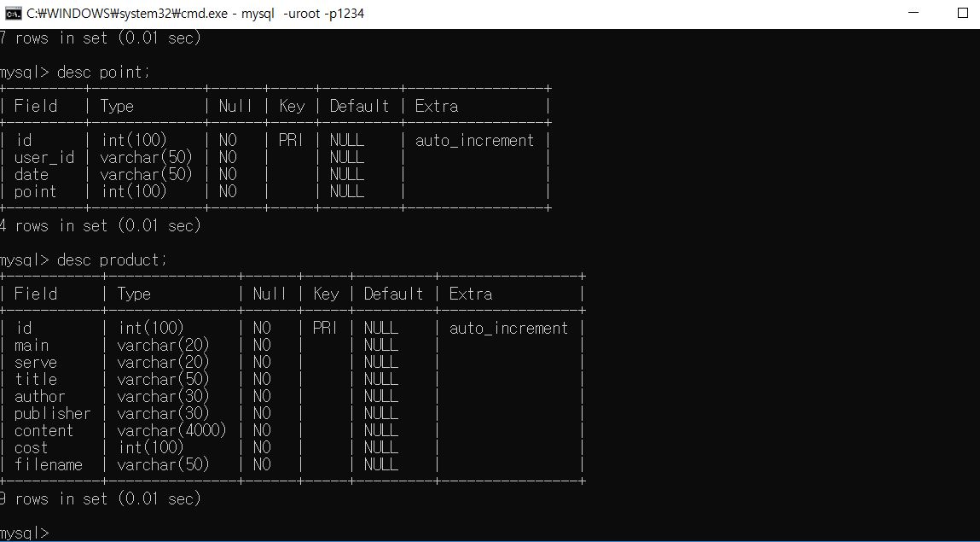This screenshot has width=980, height=542.
Task: Click the window title text mentioning mysql -uroot
Action: tap(195, 13)
